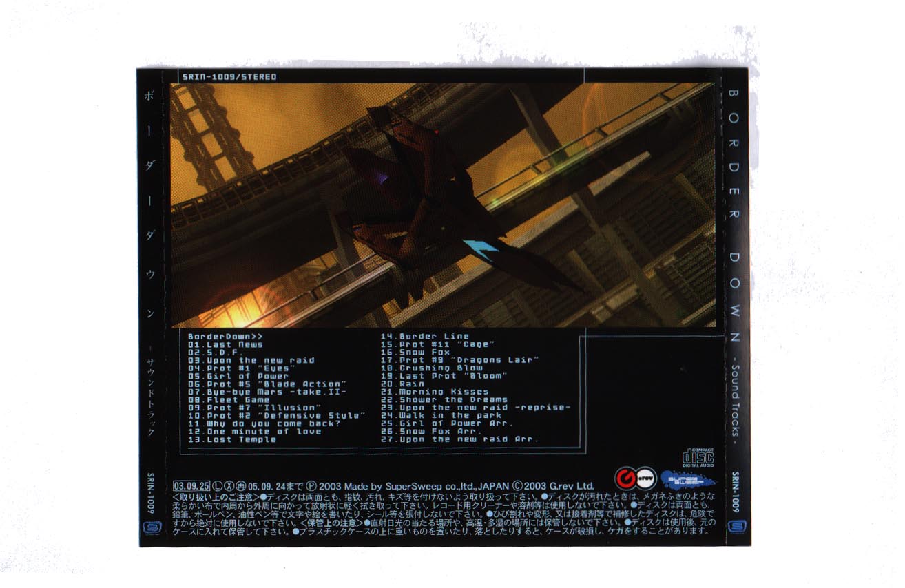Click the boxed 03.09.25 release date
Screen dimensions: 905x588
[x=190, y=485]
